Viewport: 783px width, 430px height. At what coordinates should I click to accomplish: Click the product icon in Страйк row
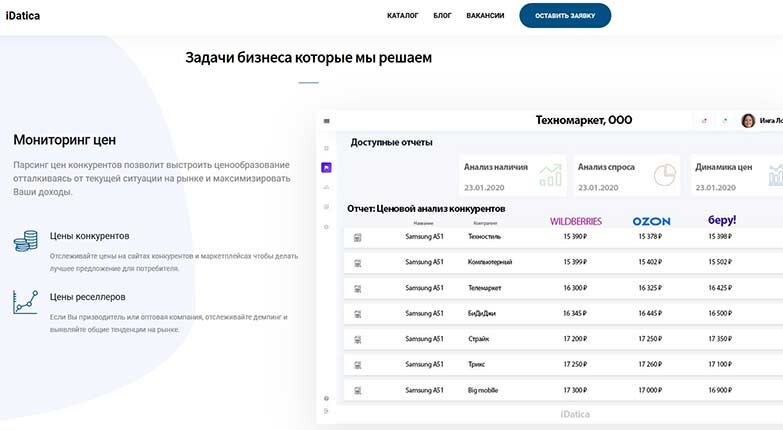(358, 340)
